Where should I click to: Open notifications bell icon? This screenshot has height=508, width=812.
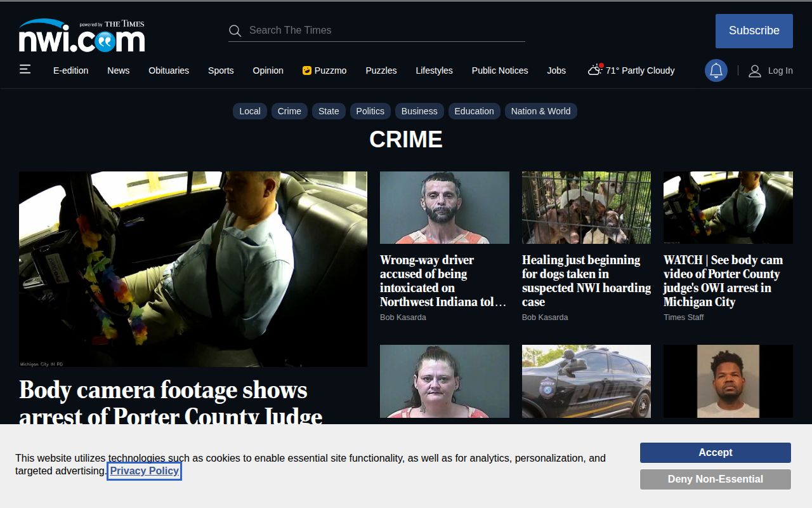(716, 70)
